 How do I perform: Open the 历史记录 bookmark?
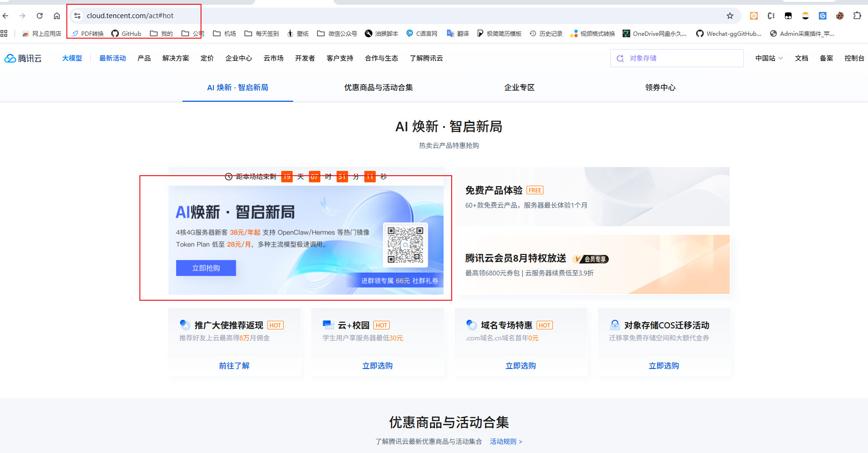(546, 33)
